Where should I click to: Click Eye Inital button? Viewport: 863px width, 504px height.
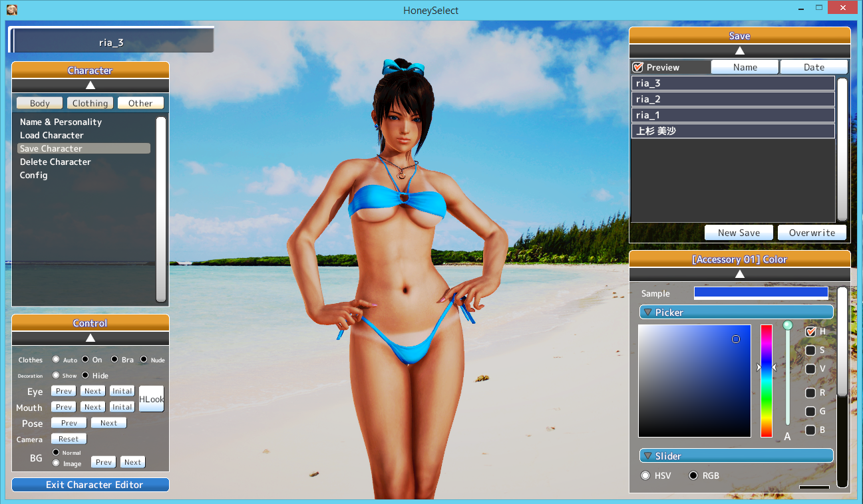[122, 391]
